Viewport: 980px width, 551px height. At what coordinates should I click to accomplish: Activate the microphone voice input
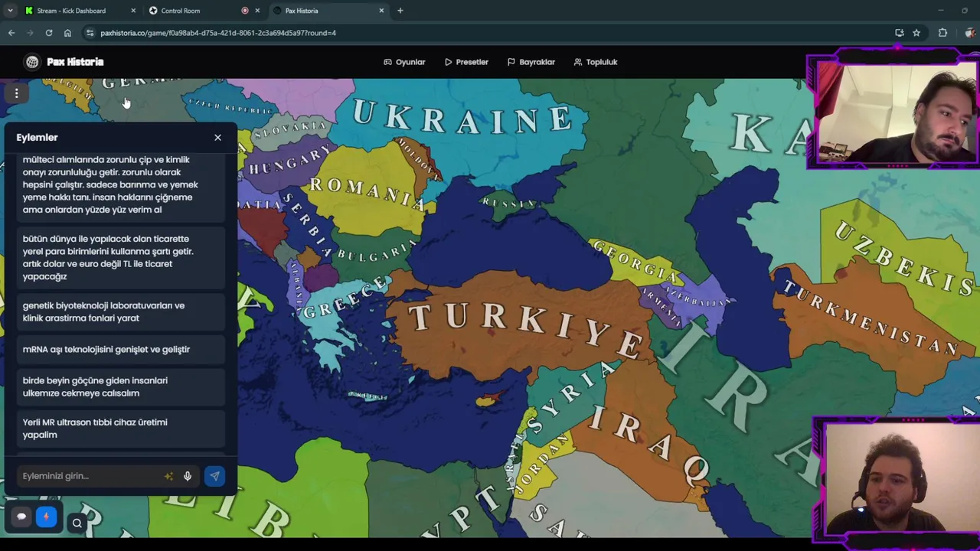click(188, 476)
